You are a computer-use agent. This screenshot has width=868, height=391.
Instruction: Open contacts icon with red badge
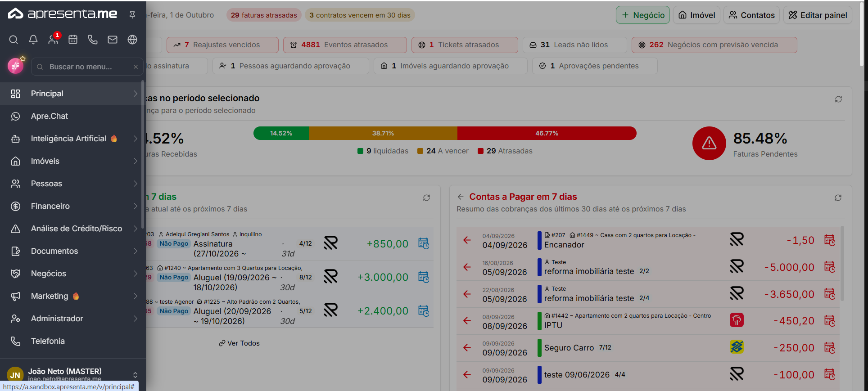(54, 39)
